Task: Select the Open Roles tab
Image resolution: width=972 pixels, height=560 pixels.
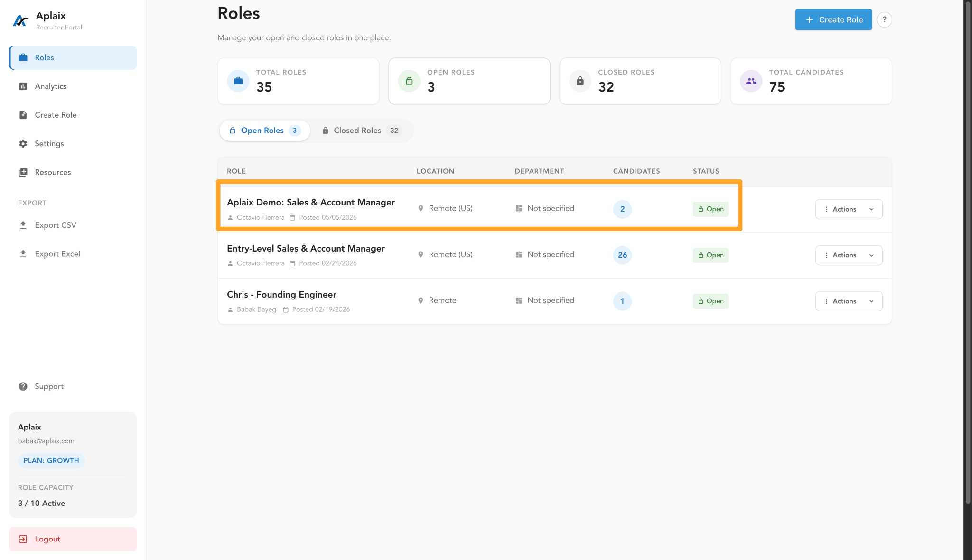Action: 265,131
